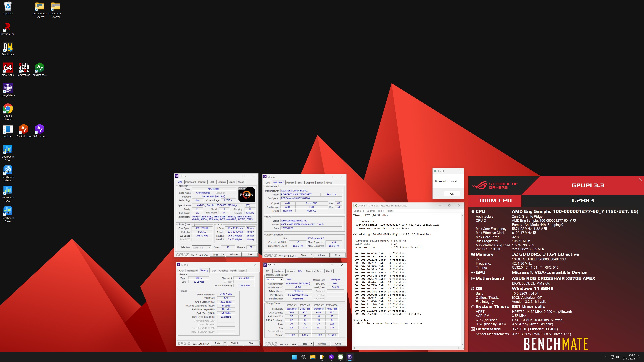Open the Windows Start menu
This screenshot has height=362, width=644.
tap(294, 357)
